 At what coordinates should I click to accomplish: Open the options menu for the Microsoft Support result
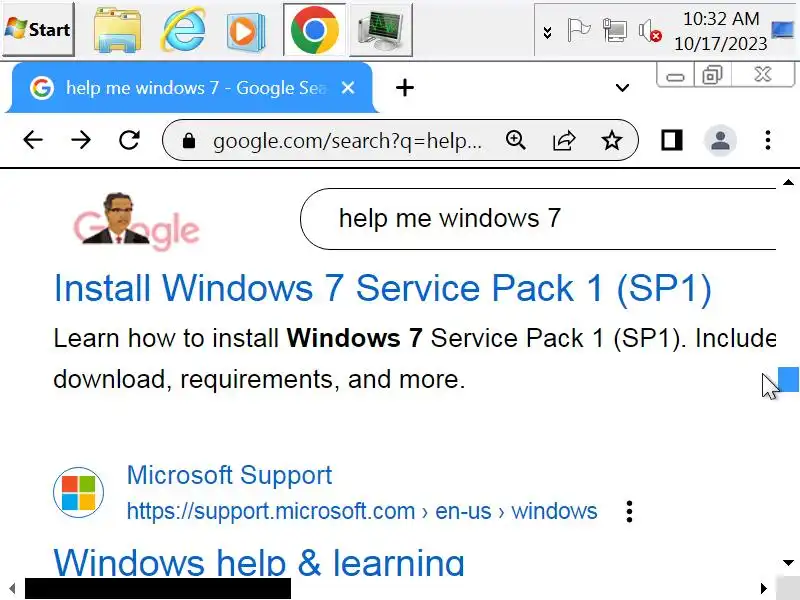630,511
